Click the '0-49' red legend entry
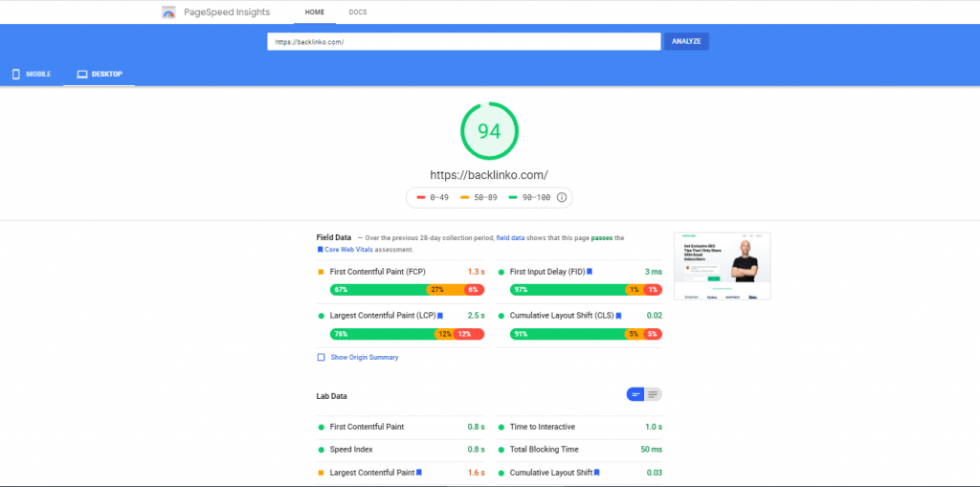This screenshot has height=487, width=980. coord(433,197)
